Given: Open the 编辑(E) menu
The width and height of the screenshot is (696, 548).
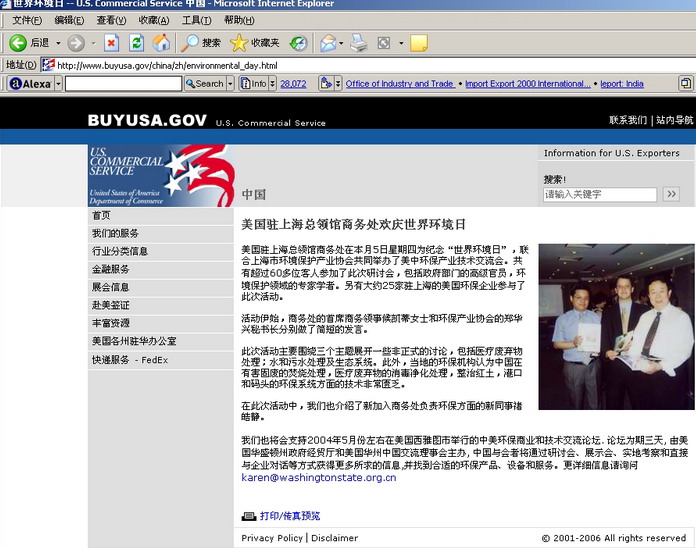Looking at the screenshot, I should click(x=69, y=20).
